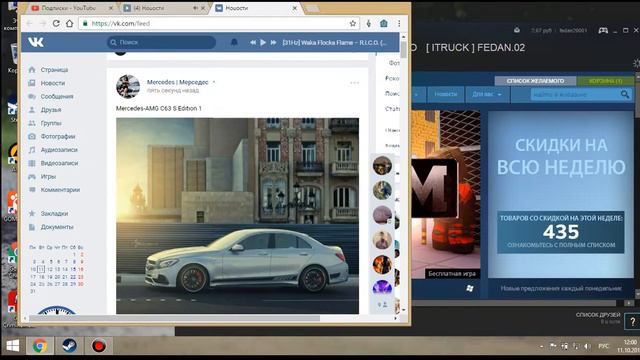Click the РУС language indicator
This screenshot has height=360, width=640.
tap(603, 346)
